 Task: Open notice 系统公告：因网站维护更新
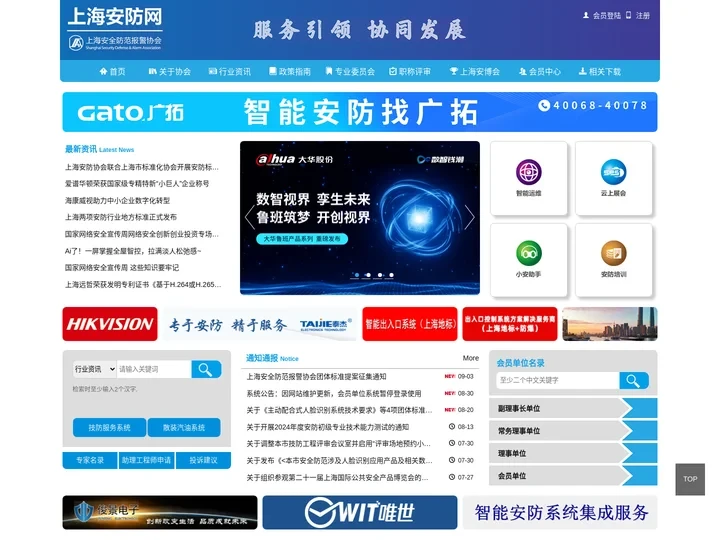click(x=334, y=394)
